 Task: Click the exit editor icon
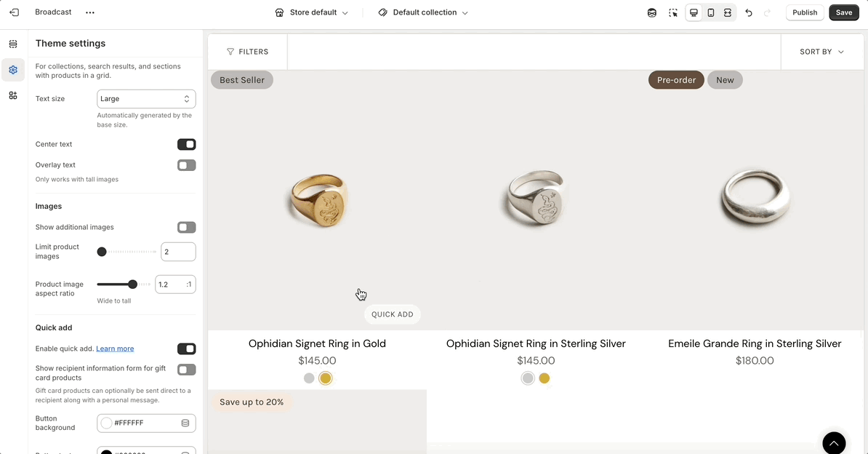tap(14, 12)
